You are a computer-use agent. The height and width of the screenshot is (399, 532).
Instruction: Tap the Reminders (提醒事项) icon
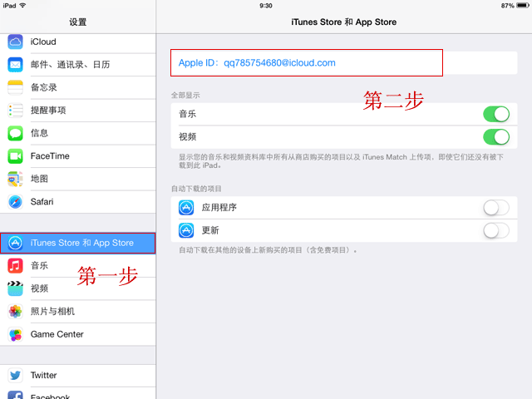coord(15,111)
